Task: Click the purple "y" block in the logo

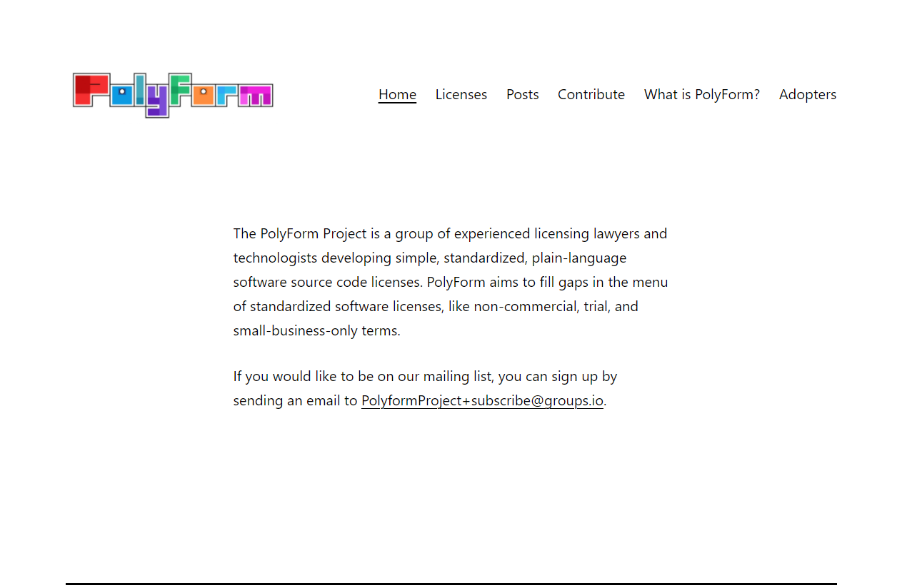Action: [x=157, y=100]
